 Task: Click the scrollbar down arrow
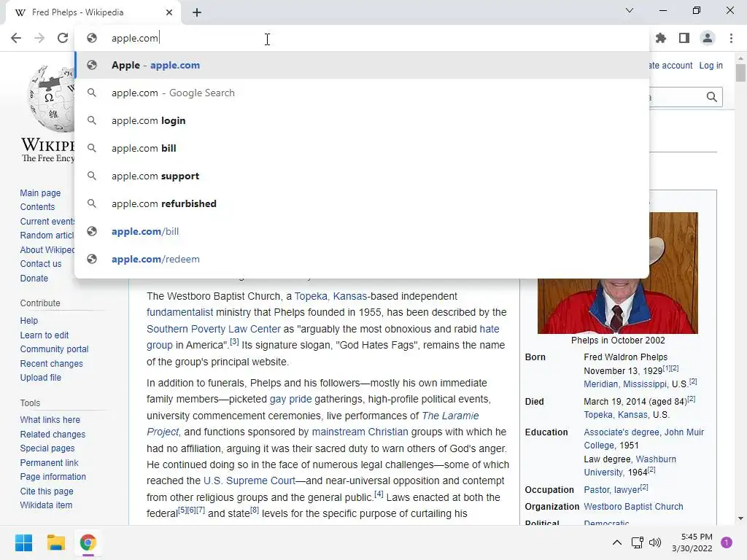pyautogui.click(x=740, y=518)
